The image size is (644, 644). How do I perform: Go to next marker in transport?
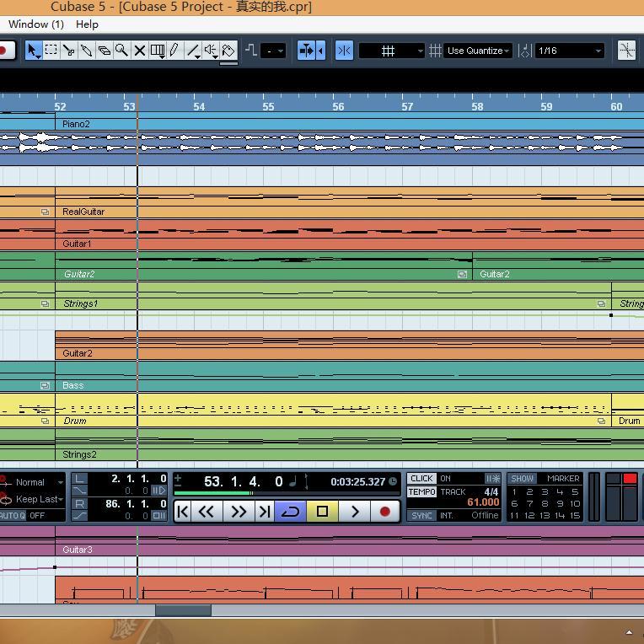point(265,512)
